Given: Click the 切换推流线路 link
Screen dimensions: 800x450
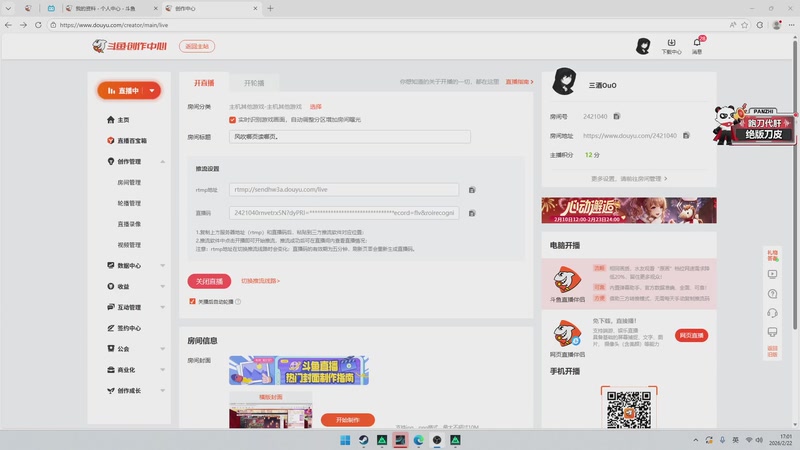Looking at the screenshot, I should [x=260, y=281].
